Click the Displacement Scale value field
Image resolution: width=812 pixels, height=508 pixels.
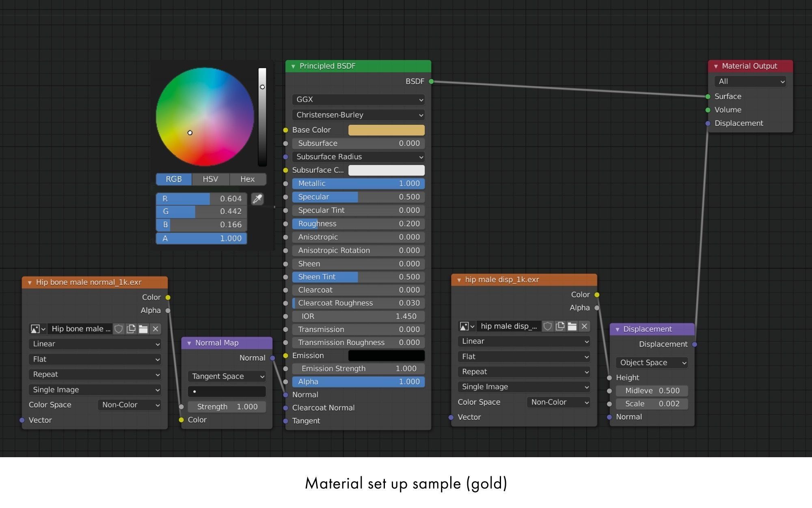pos(652,404)
